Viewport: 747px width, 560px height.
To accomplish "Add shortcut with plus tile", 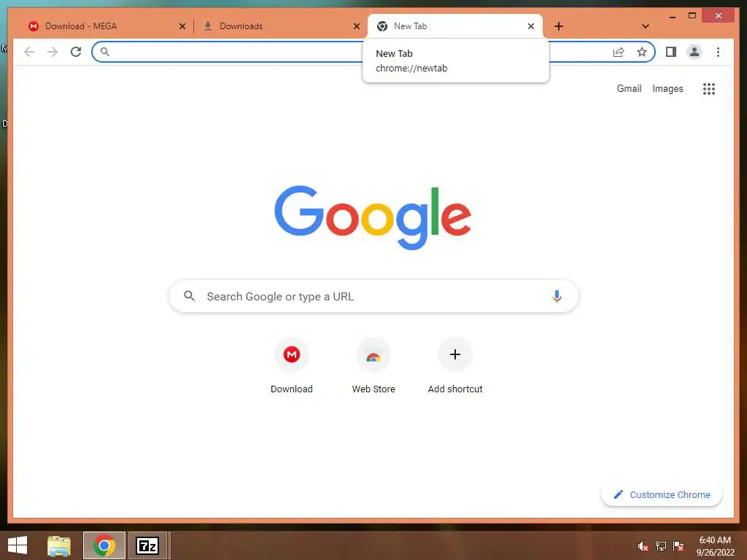I will 455,366.
